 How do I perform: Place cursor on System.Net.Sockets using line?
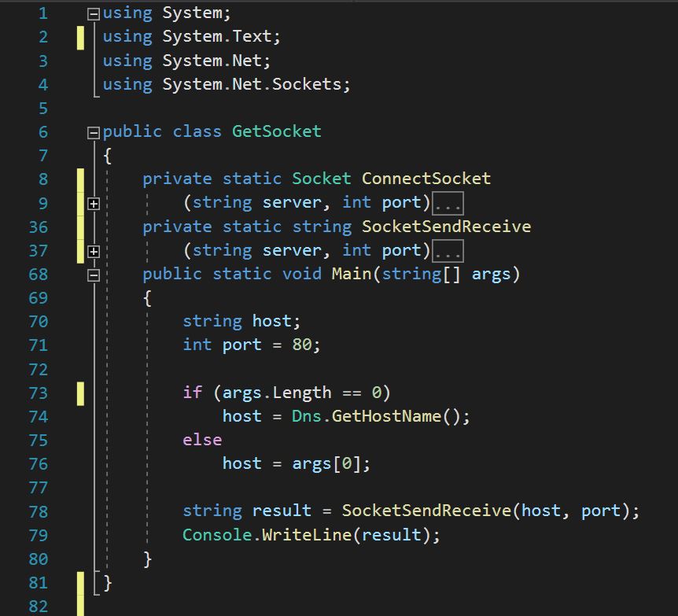click(256, 84)
